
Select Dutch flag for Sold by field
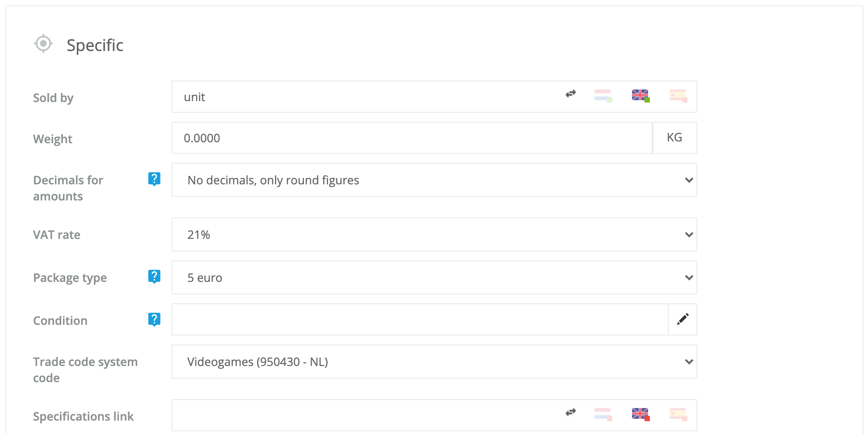[603, 96]
